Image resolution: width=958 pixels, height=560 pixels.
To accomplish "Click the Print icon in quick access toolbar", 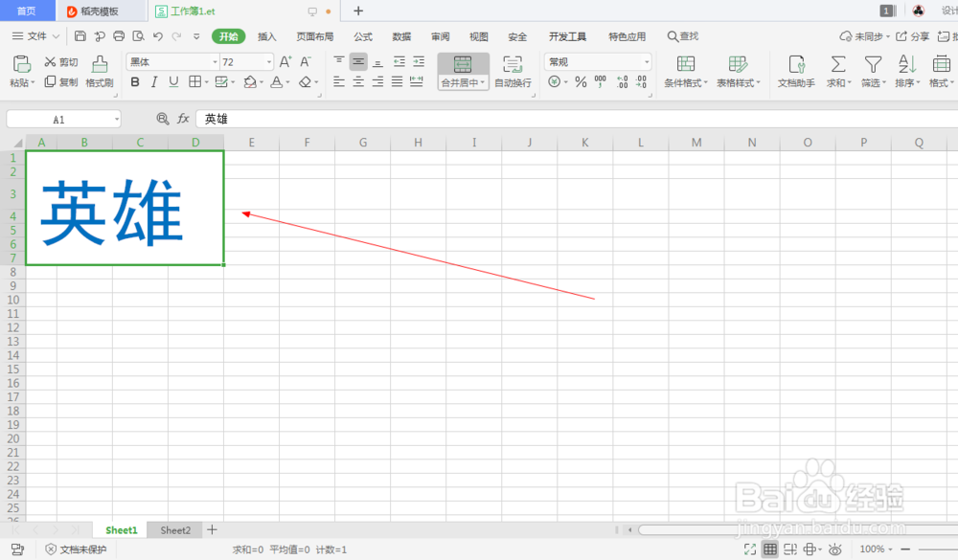I will click(x=119, y=36).
